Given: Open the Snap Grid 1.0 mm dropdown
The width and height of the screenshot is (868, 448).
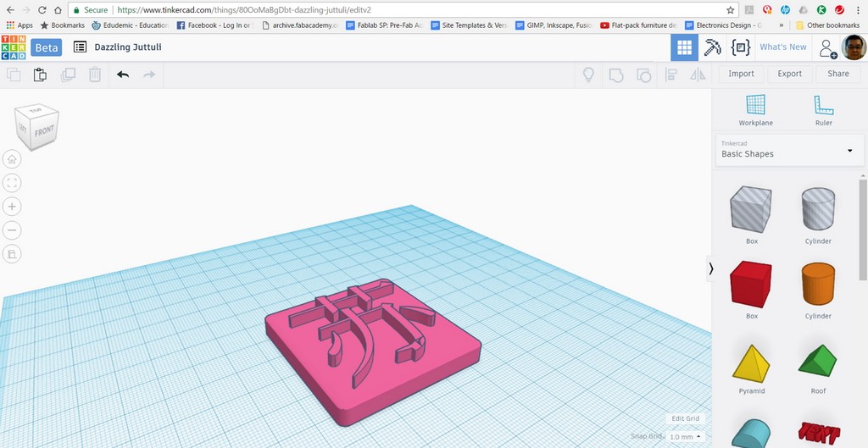Looking at the screenshot, I should (685, 437).
